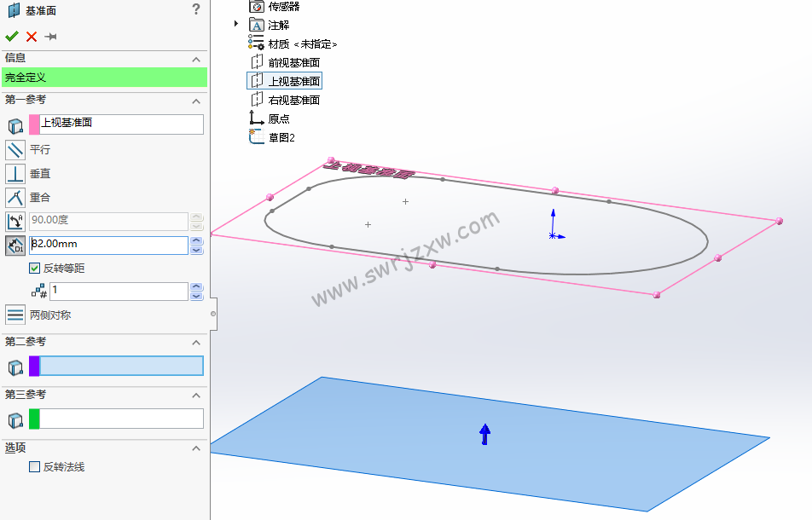Collapse the 选项 section
Image resolution: width=812 pixels, height=520 pixels.
click(195, 448)
